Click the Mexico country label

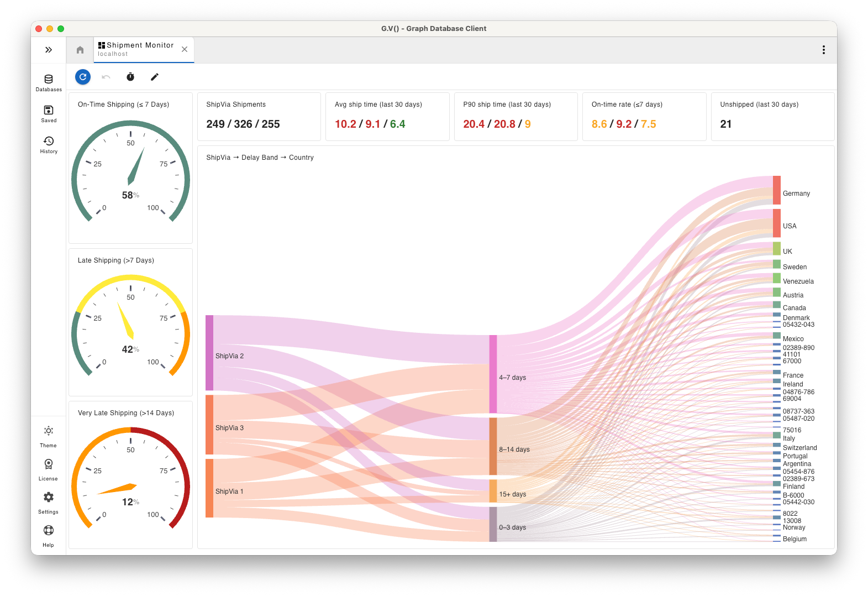point(793,339)
